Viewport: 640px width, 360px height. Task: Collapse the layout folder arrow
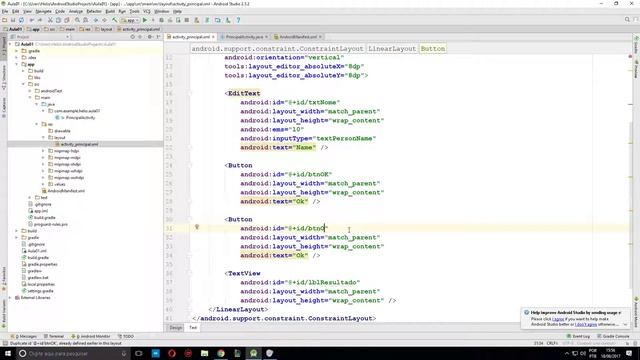coord(43,138)
